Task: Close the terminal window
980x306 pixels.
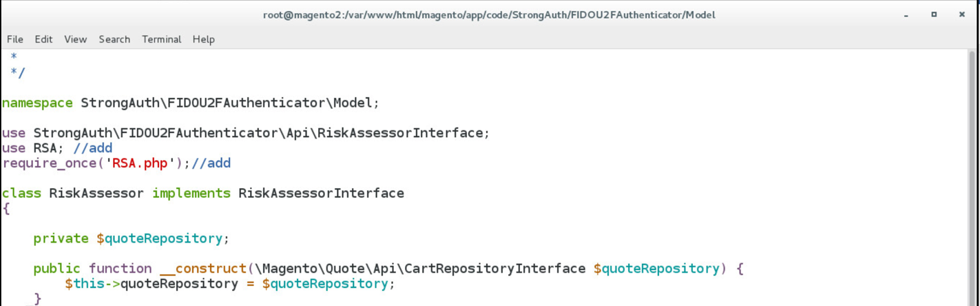Action: 961,14
